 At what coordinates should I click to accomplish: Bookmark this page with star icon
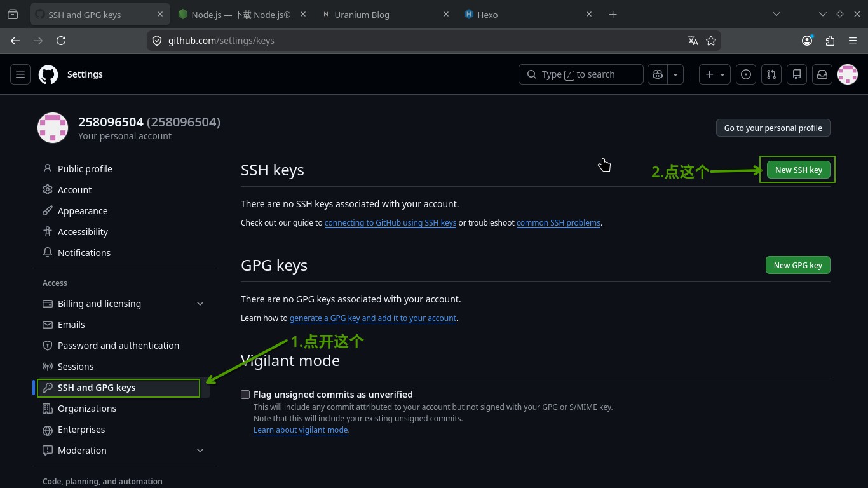pyautogui.click(x=711, y=41)
